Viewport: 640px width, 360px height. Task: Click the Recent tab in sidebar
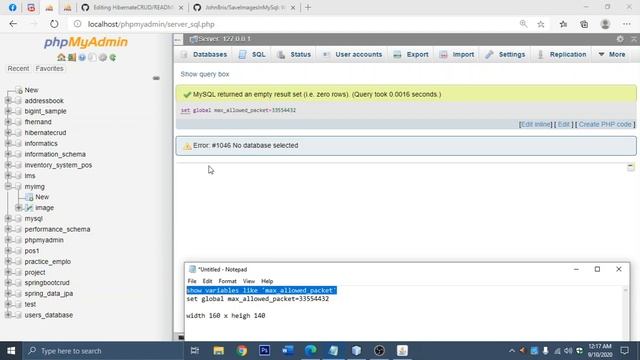click(x=18, y=69)
